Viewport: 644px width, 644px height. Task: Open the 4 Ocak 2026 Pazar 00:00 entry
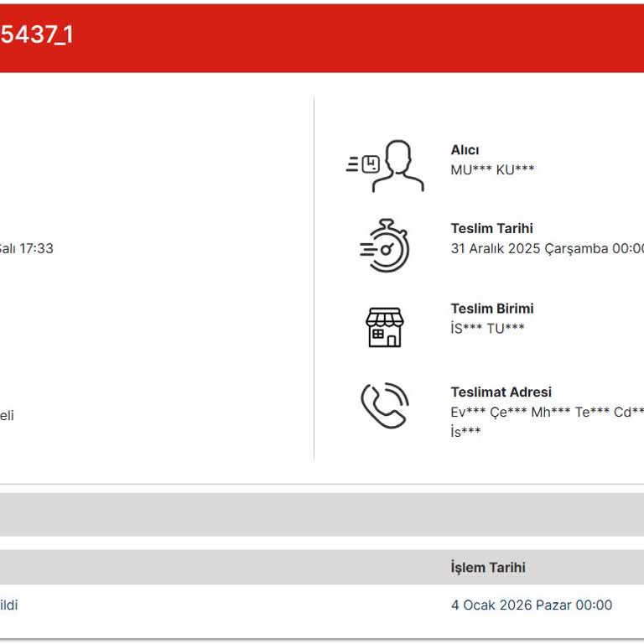coord(532,605)
